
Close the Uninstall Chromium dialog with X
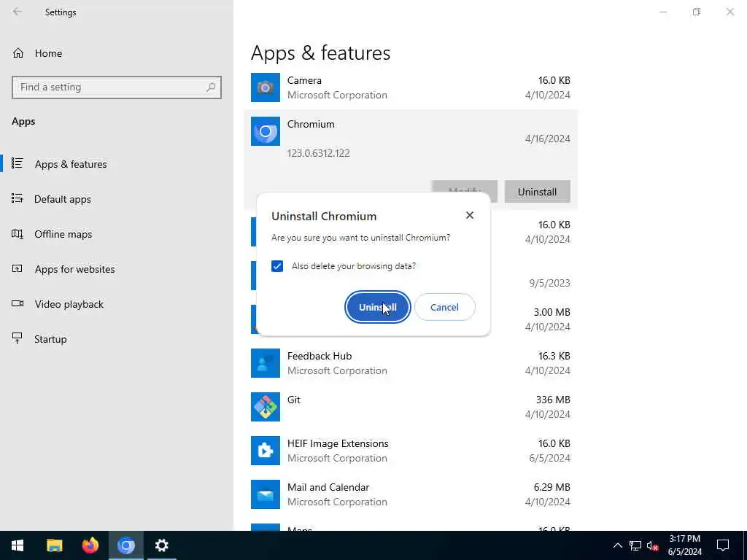[470, 215]
